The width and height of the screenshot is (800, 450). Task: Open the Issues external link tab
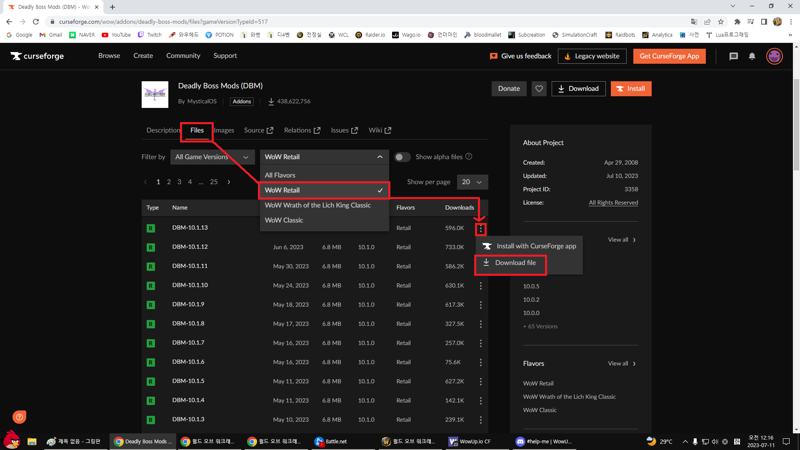pyautogui.click(x=344, y=131)
